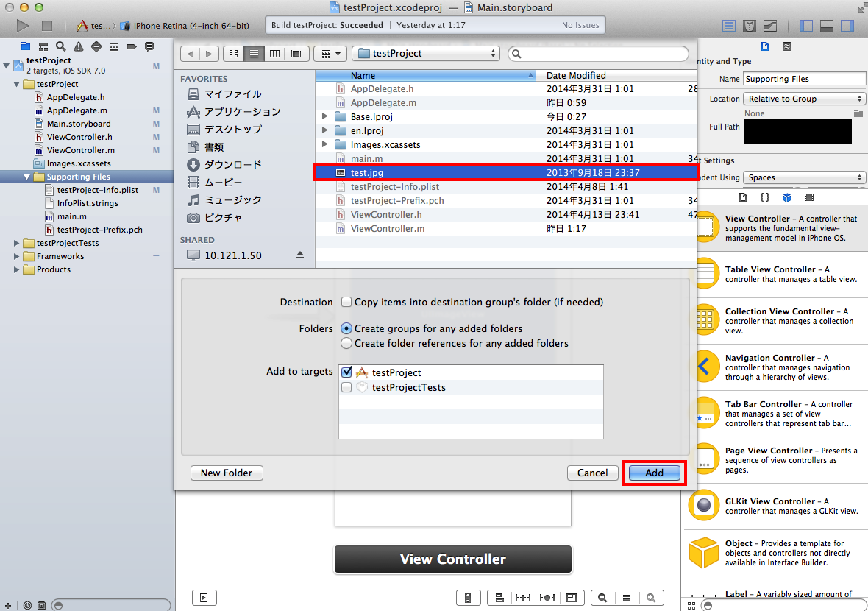Open the Location Relative to Group dropdown
868x611 pixels.
(x=804, y=99)
